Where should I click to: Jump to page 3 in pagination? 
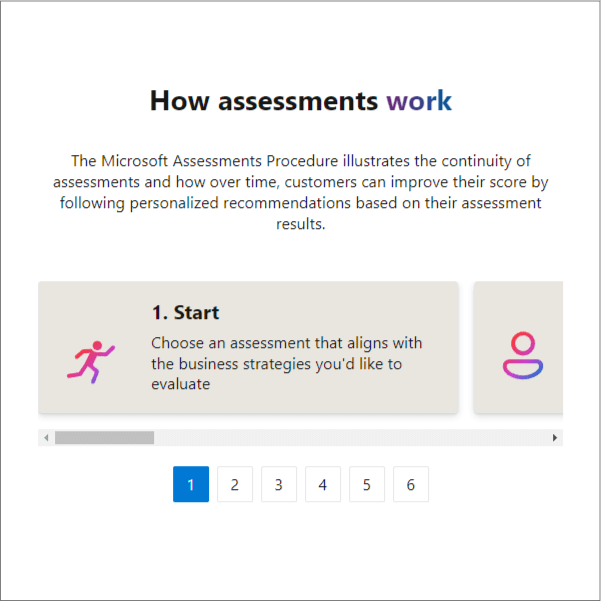tap(279, 485)
